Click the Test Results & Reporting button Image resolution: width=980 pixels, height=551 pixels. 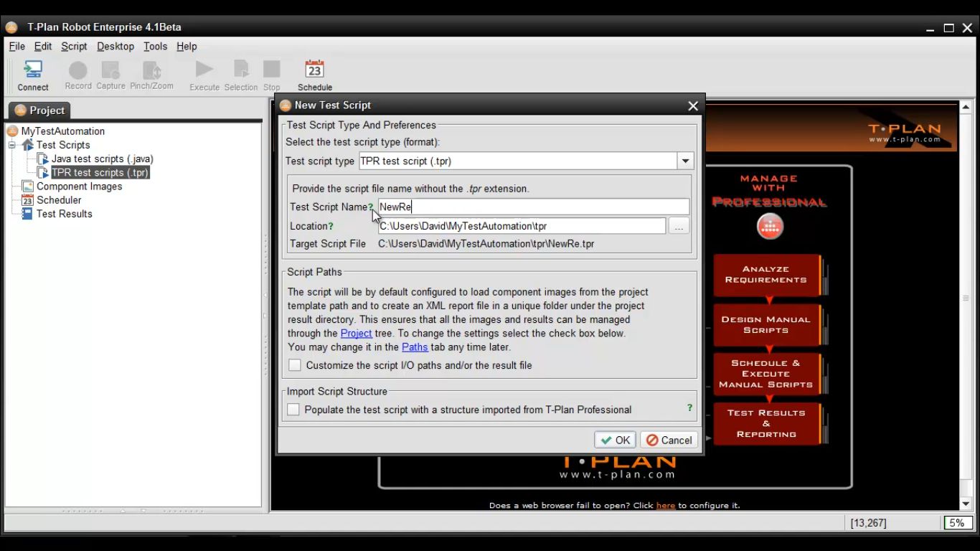coord(766,423)
